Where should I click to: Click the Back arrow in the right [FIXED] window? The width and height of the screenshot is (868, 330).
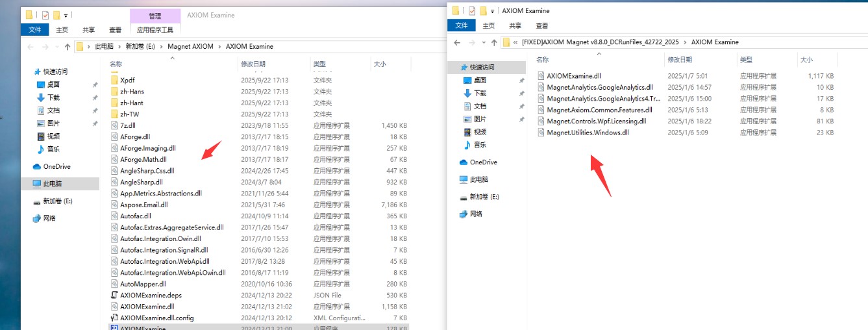pyautogui.click(x=457, y=42)
